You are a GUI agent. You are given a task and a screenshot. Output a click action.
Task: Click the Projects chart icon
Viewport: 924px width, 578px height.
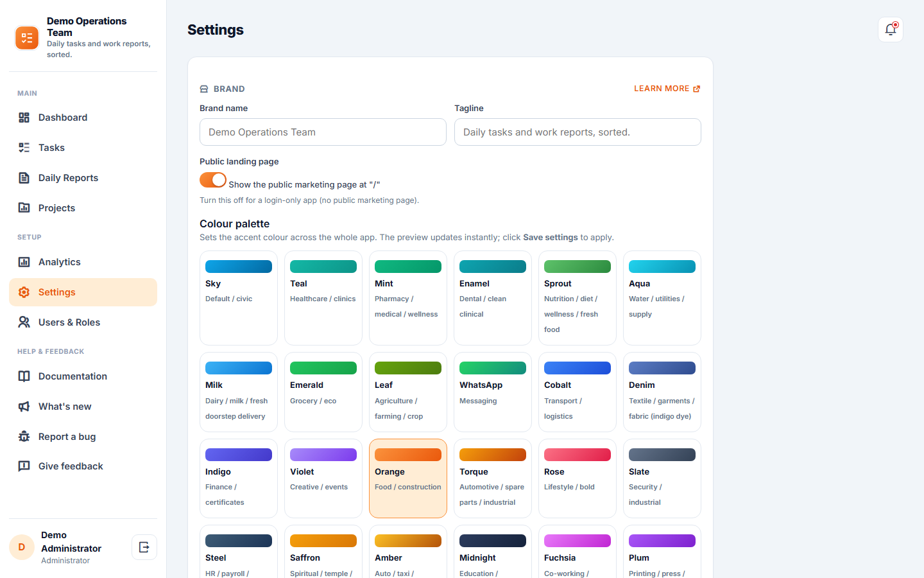[x=24, y=208]
